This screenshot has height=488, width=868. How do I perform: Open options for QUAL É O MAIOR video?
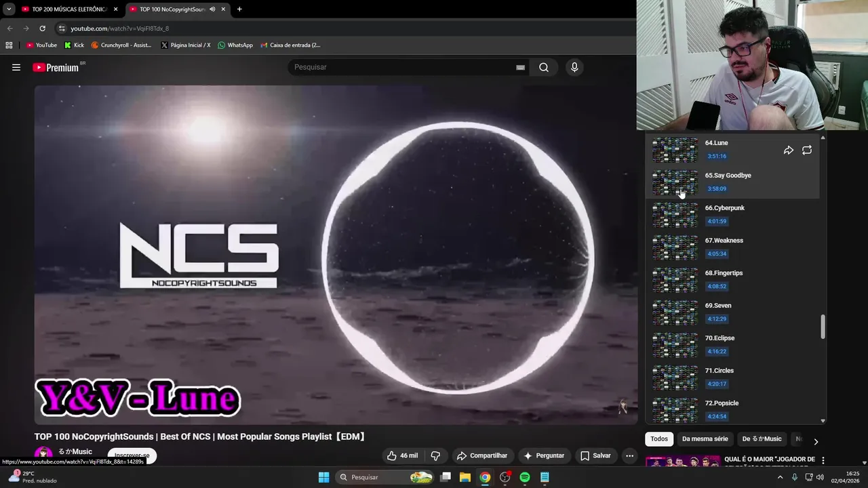[x=823, y=460]
